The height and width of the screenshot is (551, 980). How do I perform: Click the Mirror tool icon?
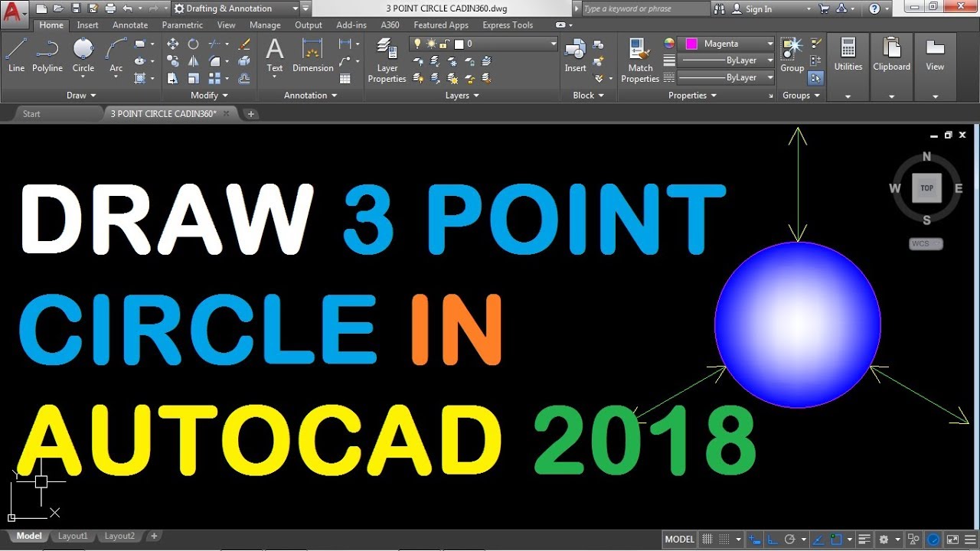(194, 60)
